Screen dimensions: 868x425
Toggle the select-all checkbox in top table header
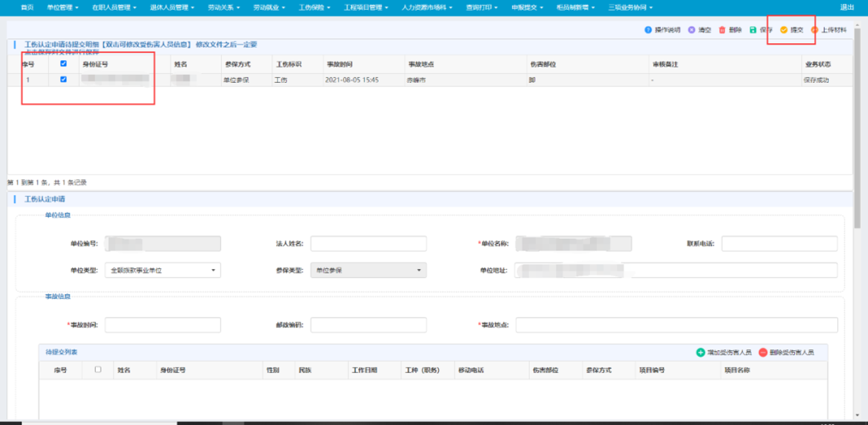(x=64, y=64)
